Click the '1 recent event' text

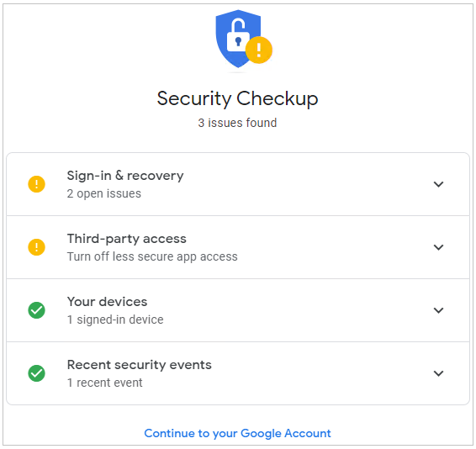click(105, 383)
